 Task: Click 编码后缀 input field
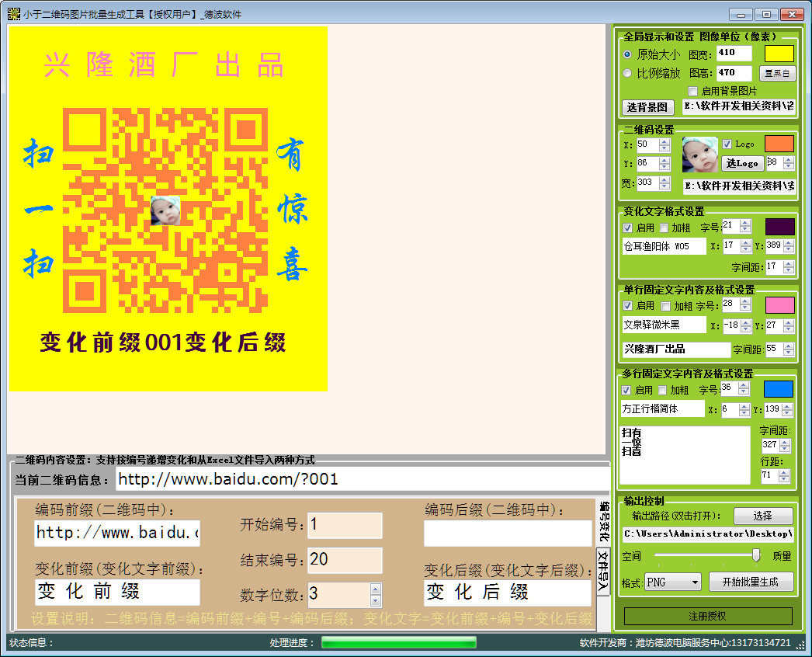click(508, 534)
